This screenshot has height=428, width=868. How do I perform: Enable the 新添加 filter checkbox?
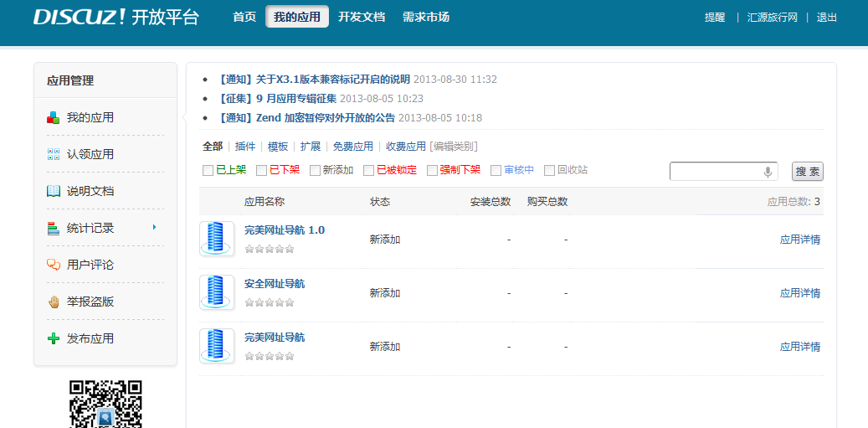pyautogui.click(x=315, y=171)
